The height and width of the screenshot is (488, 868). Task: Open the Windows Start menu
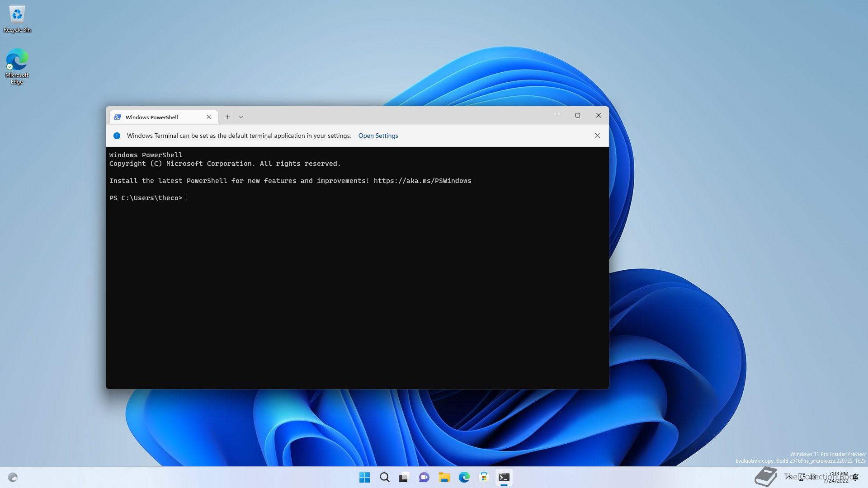click(x=364, y=477)
